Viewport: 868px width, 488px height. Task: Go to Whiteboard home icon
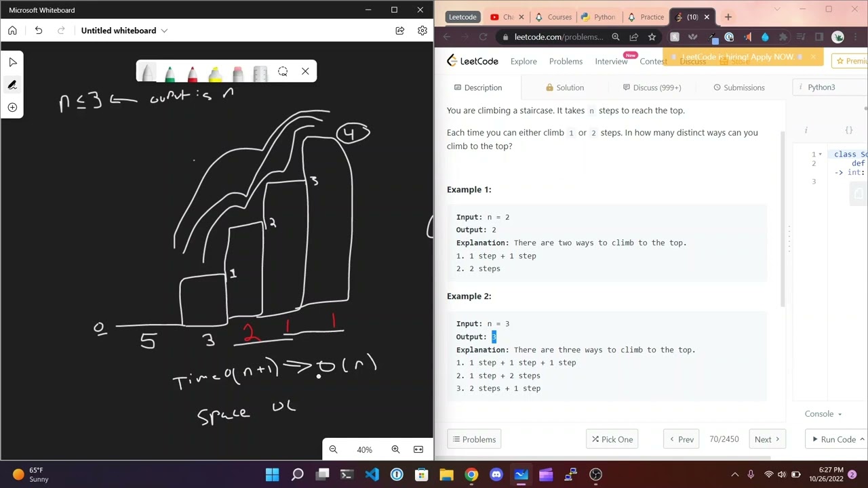[x=12, y=30]
